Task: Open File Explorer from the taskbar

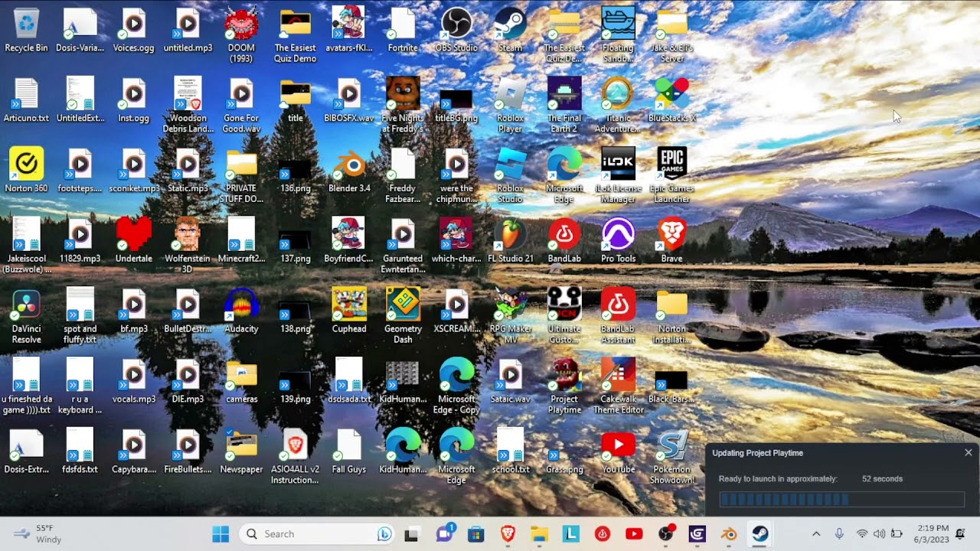Action: pos(539,534)
